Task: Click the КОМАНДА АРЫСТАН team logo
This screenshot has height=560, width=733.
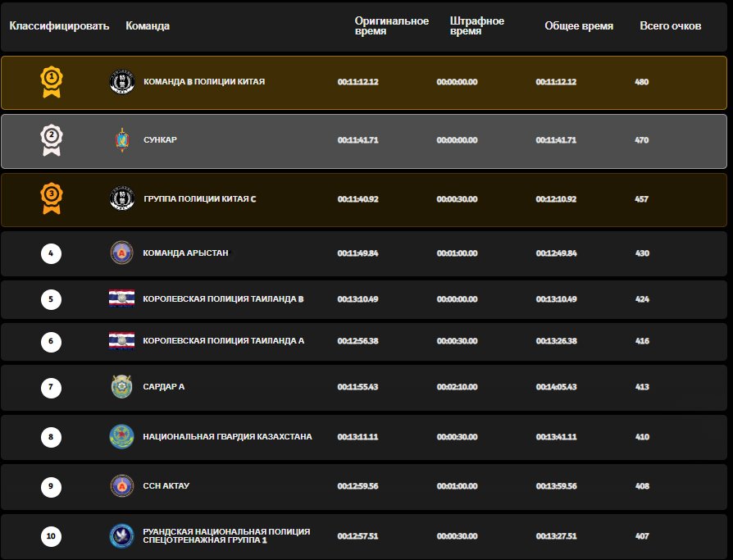Action: coord(121,253)
